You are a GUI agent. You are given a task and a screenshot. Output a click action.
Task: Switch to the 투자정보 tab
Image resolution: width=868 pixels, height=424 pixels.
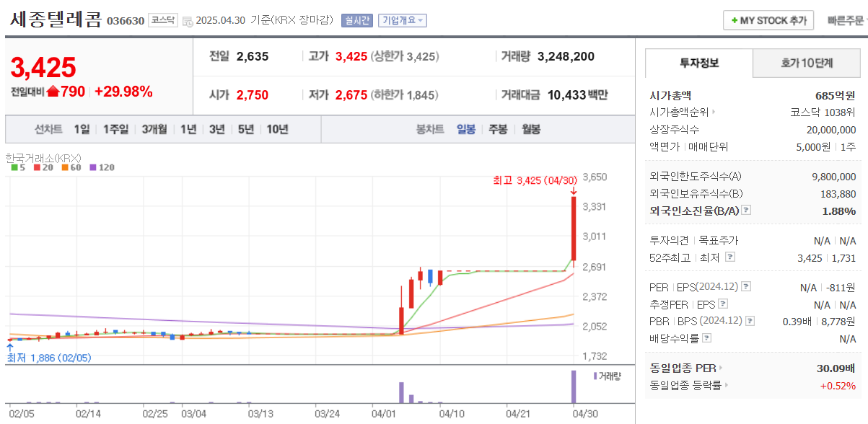(698, 63)
